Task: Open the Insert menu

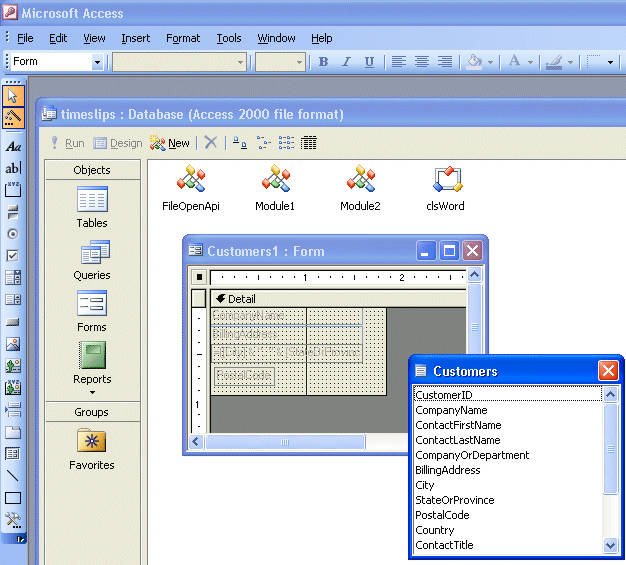Action: 136,38
